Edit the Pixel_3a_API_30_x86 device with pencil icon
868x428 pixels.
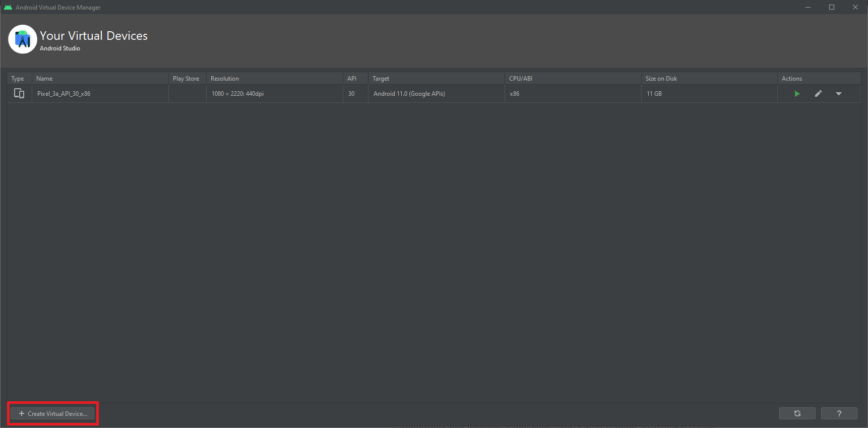(x=818, y=94)
